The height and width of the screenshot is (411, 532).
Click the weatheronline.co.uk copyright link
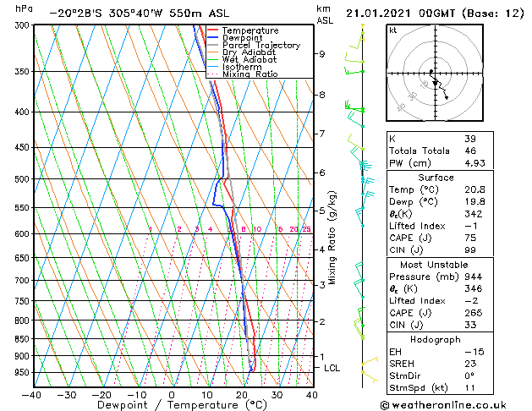[443, 405]
